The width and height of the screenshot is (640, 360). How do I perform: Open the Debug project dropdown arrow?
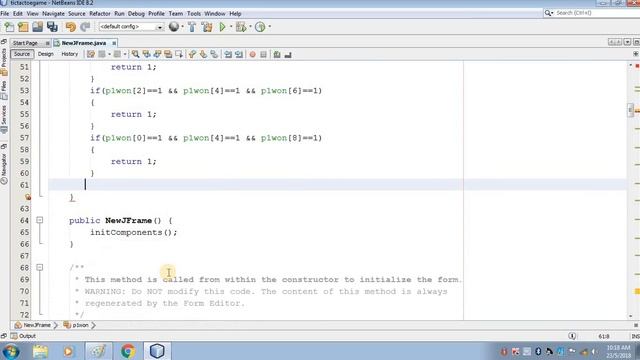(250, 27)
